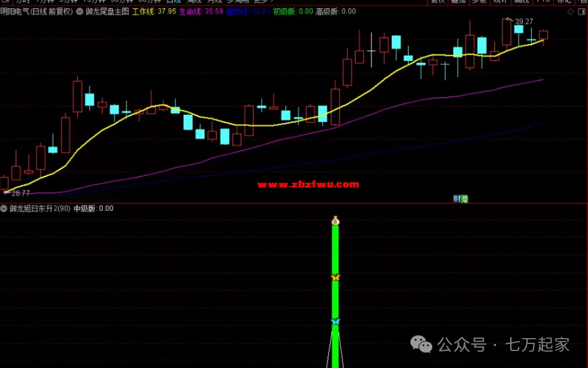Click the 工作线: 37.95 value label
The width and height of the screenshot is (588, 368).
coord(154,12)
